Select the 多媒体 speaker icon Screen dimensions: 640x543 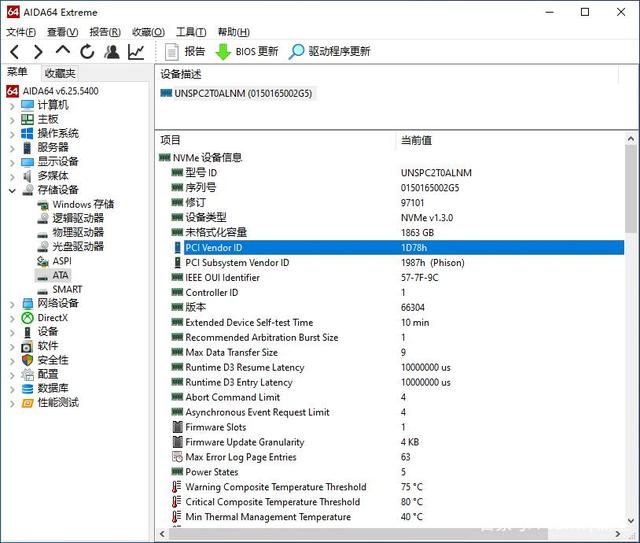27,176
